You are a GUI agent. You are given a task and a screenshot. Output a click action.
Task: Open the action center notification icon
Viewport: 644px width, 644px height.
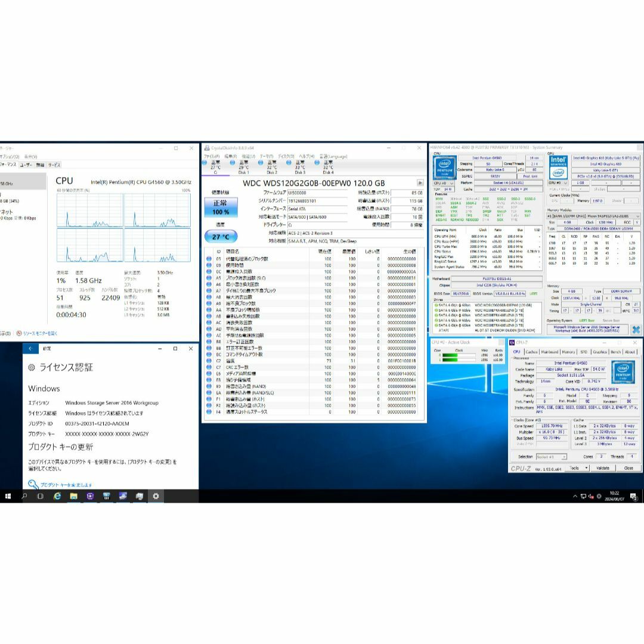633,496
